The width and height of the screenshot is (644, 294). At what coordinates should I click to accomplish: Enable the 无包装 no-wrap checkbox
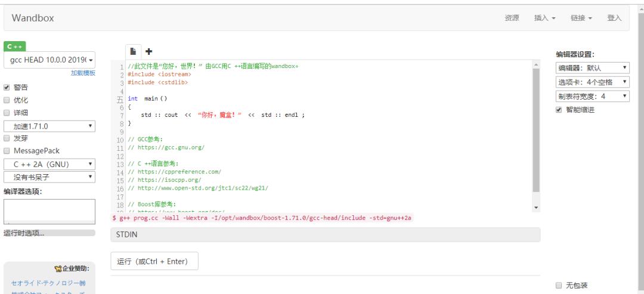[x=559, y=286]
